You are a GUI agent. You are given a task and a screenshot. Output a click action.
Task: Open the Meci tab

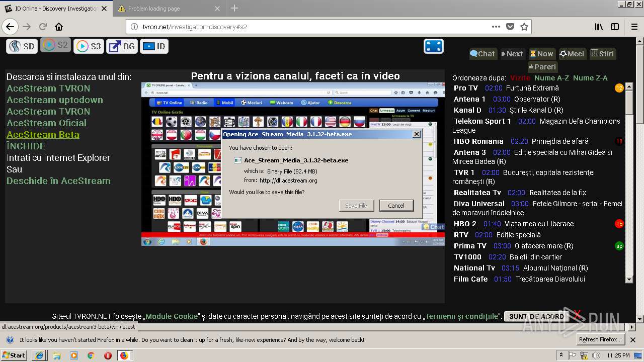[x=572, y=54]
